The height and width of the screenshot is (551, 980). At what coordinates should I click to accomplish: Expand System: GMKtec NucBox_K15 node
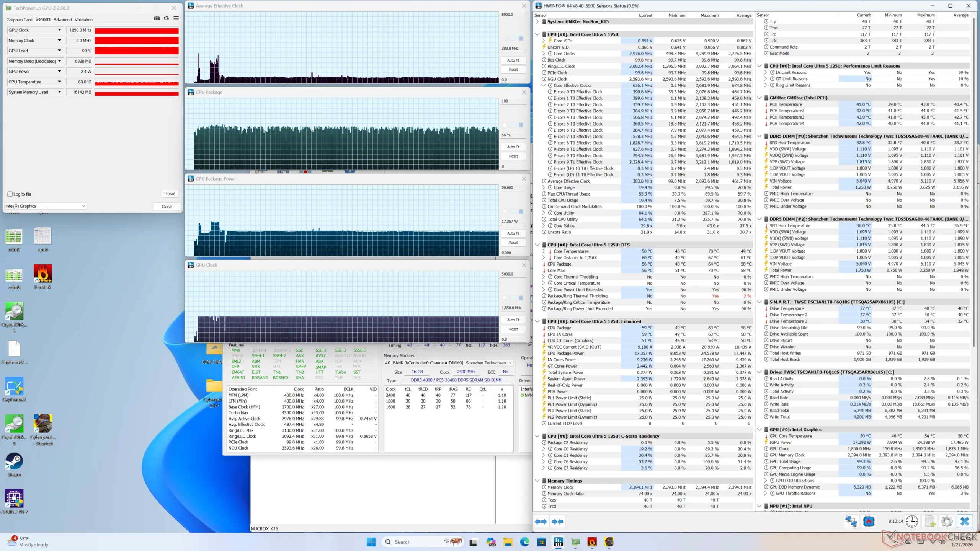click(537, 22)
